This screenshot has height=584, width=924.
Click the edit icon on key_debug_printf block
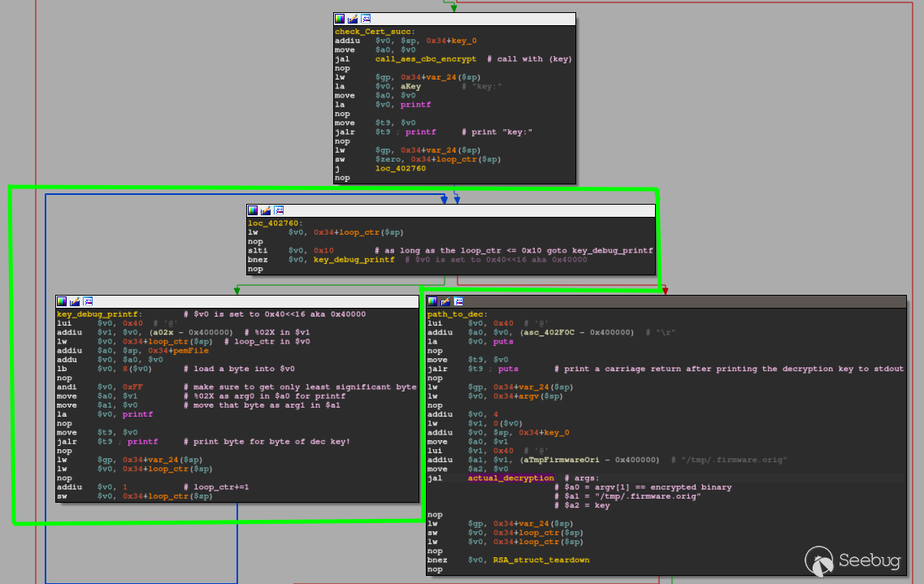[x=75, y=301]
